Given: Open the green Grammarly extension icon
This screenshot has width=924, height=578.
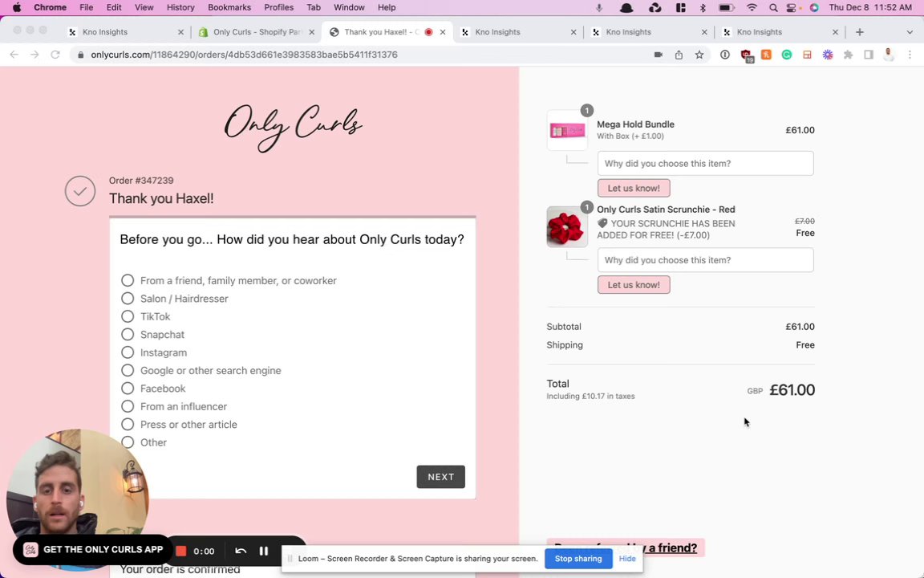Looking at the screenshot, I should point(787,55).
